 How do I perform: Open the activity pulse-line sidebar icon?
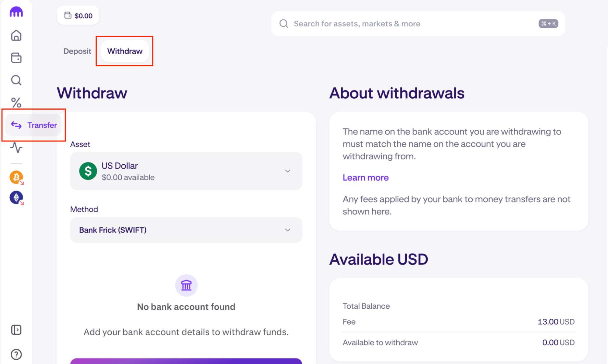point(16,148)
